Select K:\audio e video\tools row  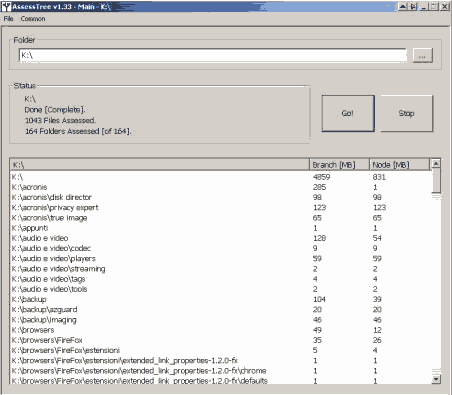point(220,289)
